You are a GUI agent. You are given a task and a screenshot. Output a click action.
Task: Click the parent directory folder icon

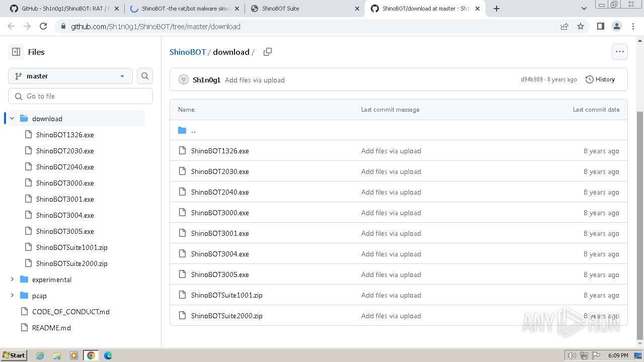(x=182, y=130)
